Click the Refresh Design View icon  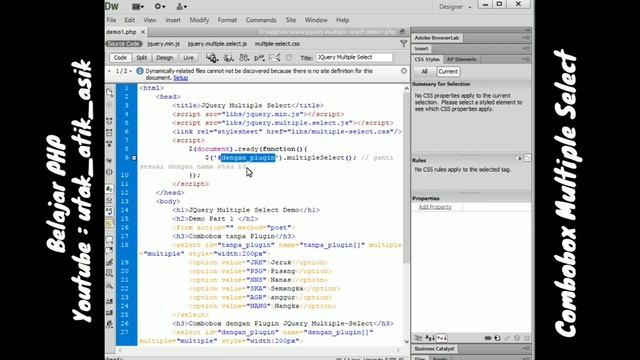pyautogui.click(x=289, y=58)
